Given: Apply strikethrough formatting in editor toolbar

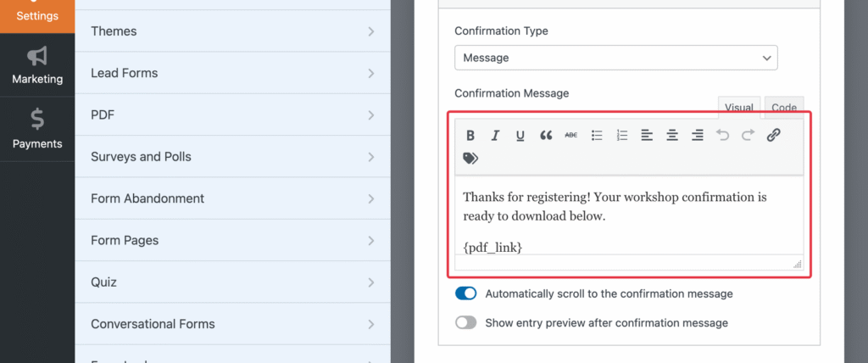Looking at the screenshot, I should [x=570, y=135].
